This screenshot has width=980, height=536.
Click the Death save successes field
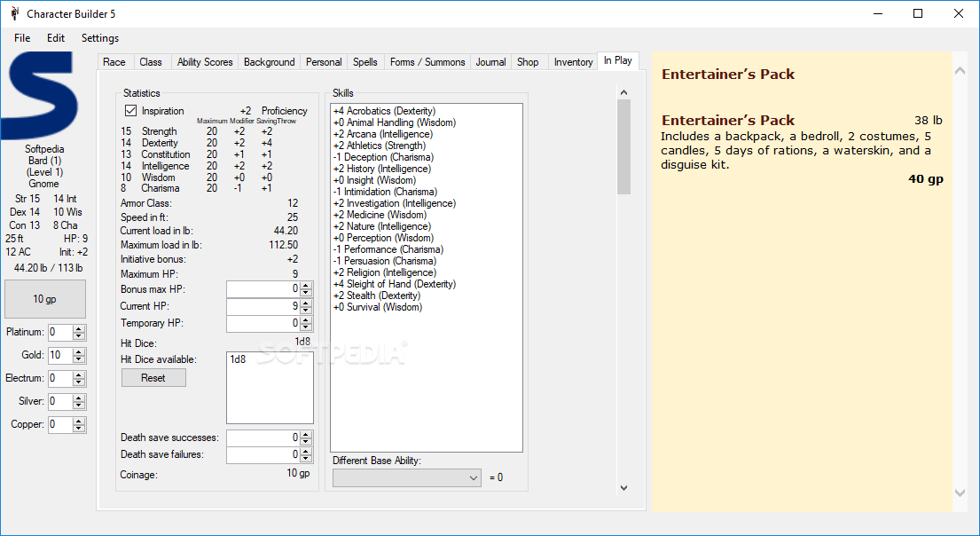click(x=263, y=437)
